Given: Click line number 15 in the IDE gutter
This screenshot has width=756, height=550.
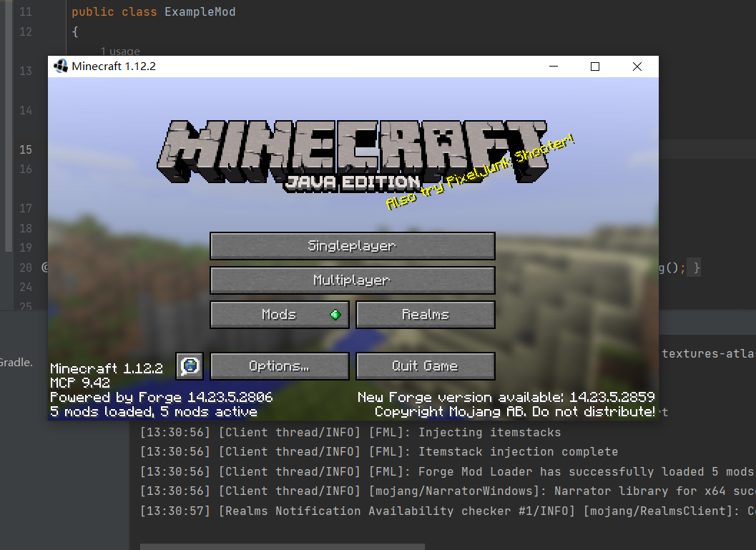Looking at the screenshot, I should [x=26, y=149].
